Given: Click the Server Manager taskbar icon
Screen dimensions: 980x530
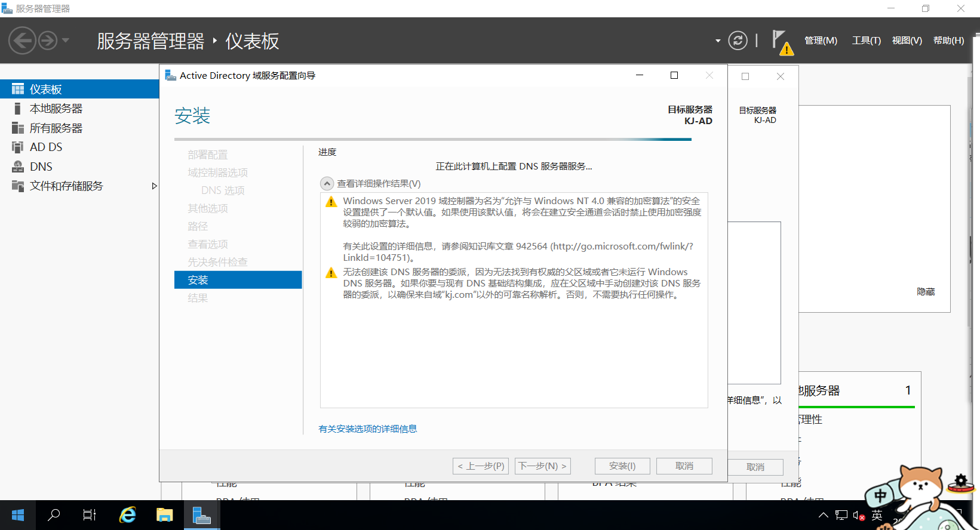Looking at the screenshot, I should [x=202, y=515].
